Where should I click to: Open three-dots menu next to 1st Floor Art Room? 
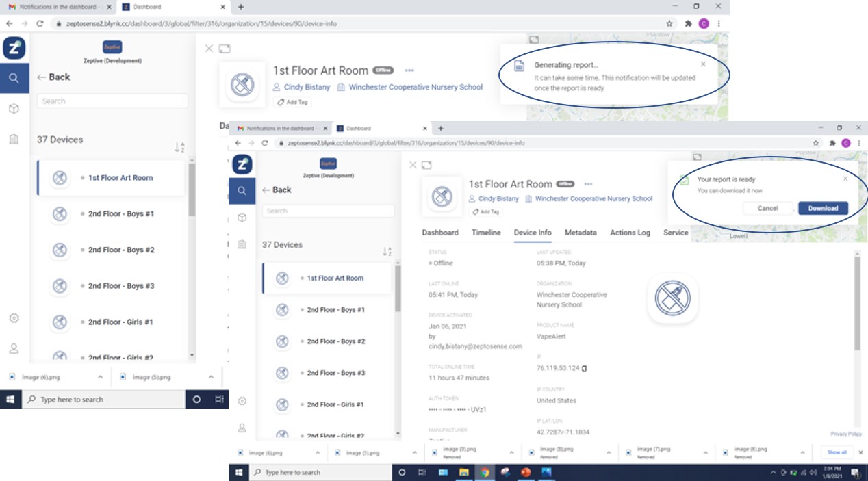(x=587, y=184)
